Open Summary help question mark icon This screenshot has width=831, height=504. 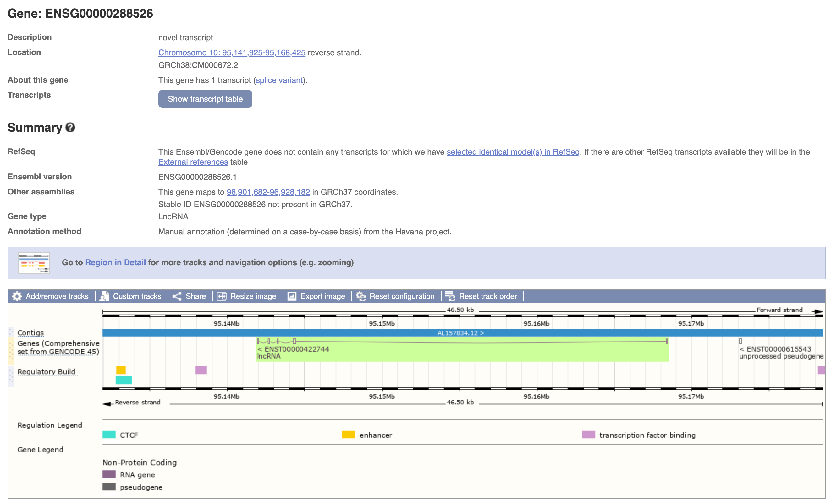pyautogui.click(x=70, y=128)
